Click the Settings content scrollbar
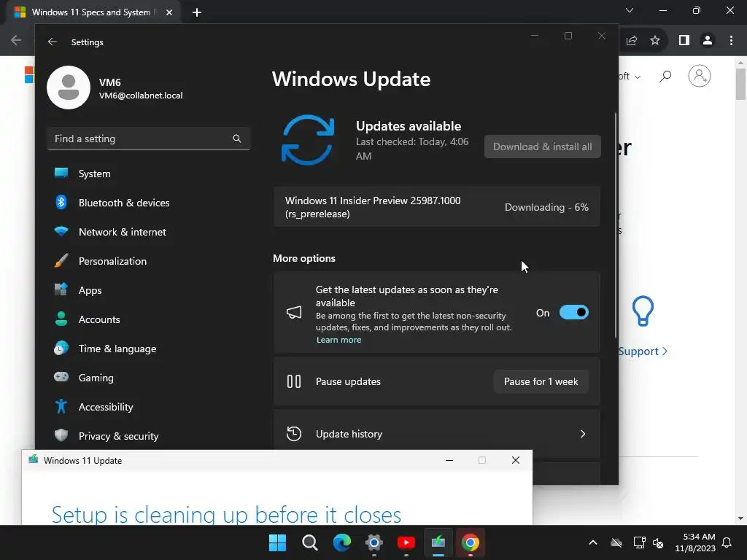Screen dimensions: 747x560 (616, 225)
